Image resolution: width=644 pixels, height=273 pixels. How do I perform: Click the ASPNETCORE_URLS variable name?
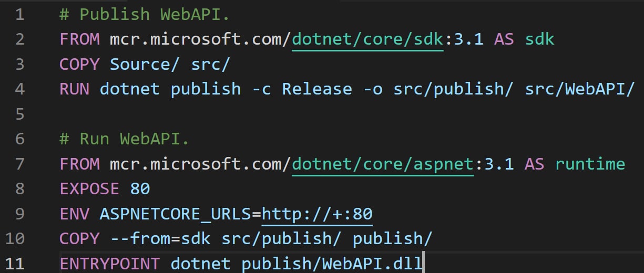176,214
